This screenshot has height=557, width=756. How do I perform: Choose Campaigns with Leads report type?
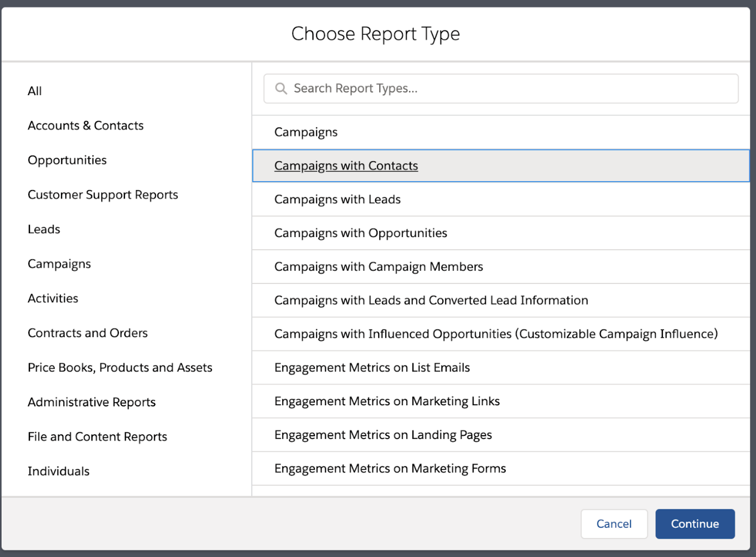coord(501,199)
